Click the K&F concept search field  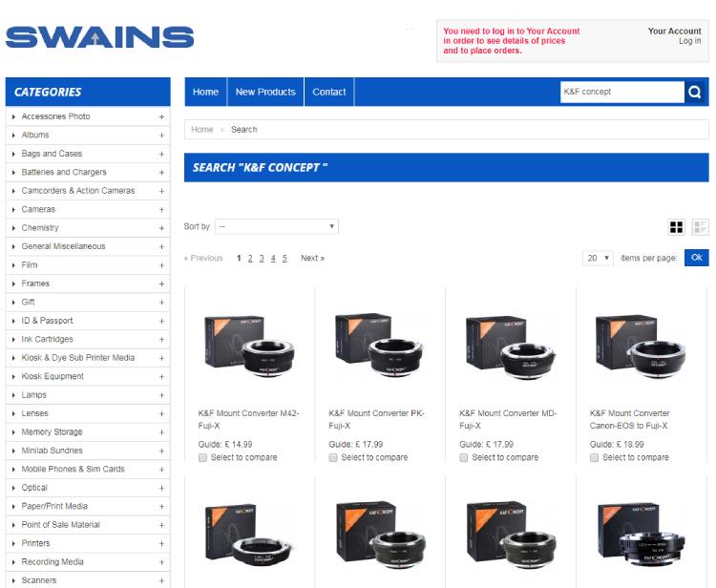621,92
